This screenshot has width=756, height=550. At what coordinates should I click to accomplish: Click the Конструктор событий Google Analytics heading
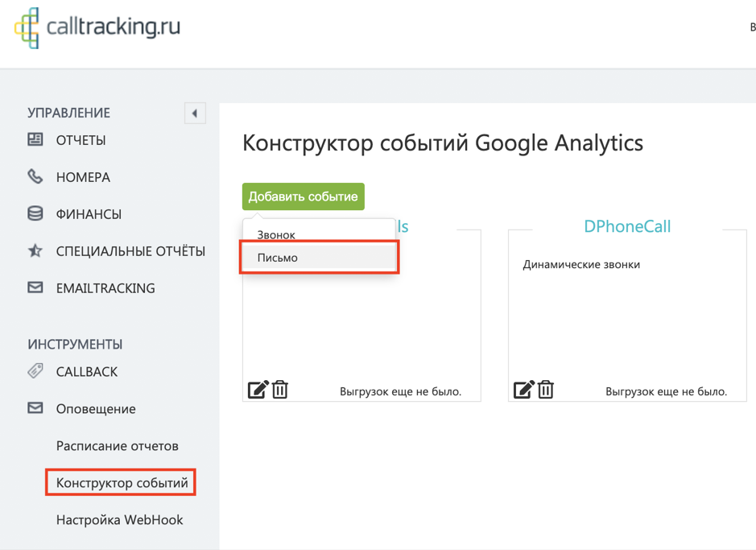pos(443,143)
